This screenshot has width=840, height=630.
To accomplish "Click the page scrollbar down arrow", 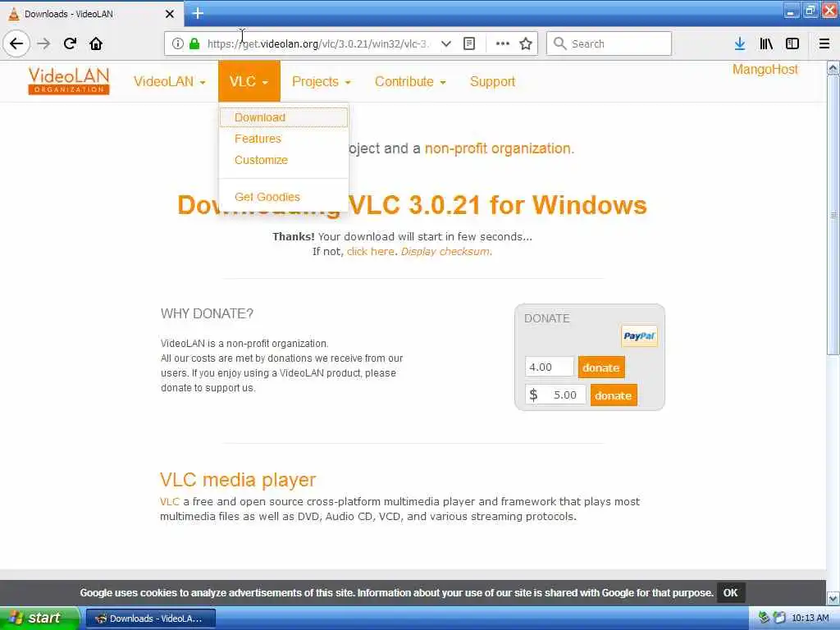I will coord(833,598).
